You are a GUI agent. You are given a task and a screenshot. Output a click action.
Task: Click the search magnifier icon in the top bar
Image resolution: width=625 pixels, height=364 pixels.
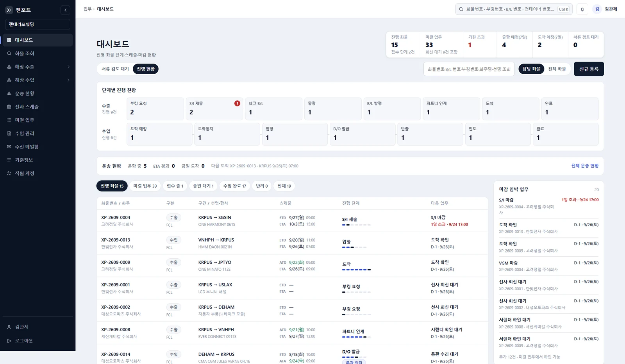pos(461,9)
